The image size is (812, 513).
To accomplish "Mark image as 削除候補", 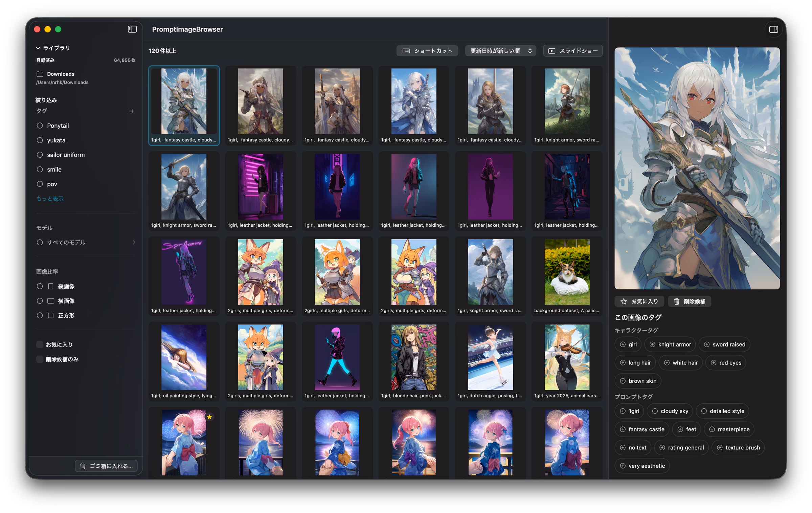I will (x=689, y=301).
